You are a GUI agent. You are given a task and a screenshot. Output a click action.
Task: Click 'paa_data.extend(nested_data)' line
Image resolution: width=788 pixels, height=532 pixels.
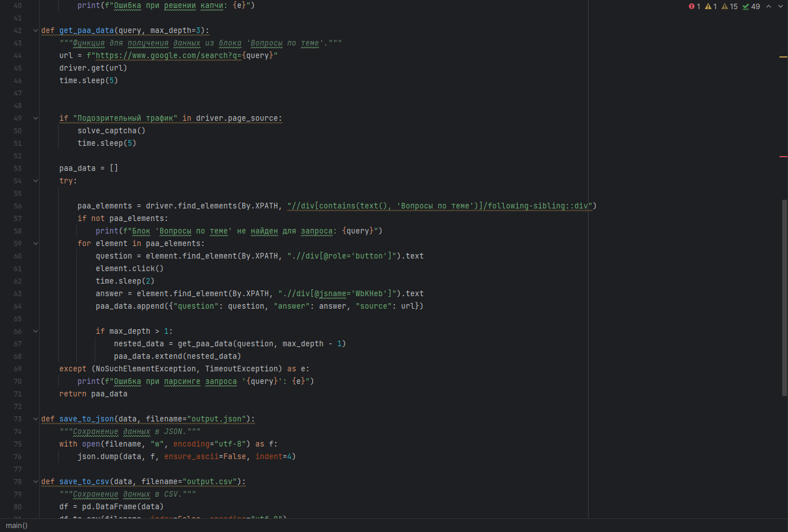point(178,357)
